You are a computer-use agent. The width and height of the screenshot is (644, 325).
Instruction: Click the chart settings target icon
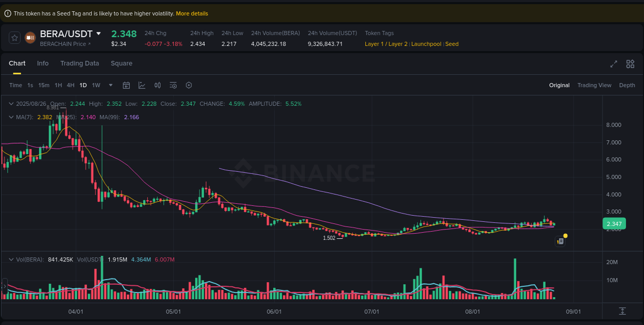coord(189,85)
